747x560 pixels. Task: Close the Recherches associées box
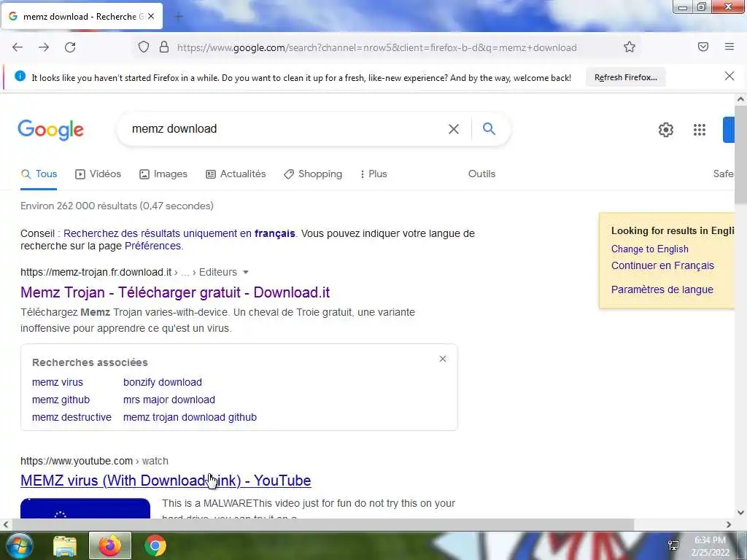click(443, 359)
